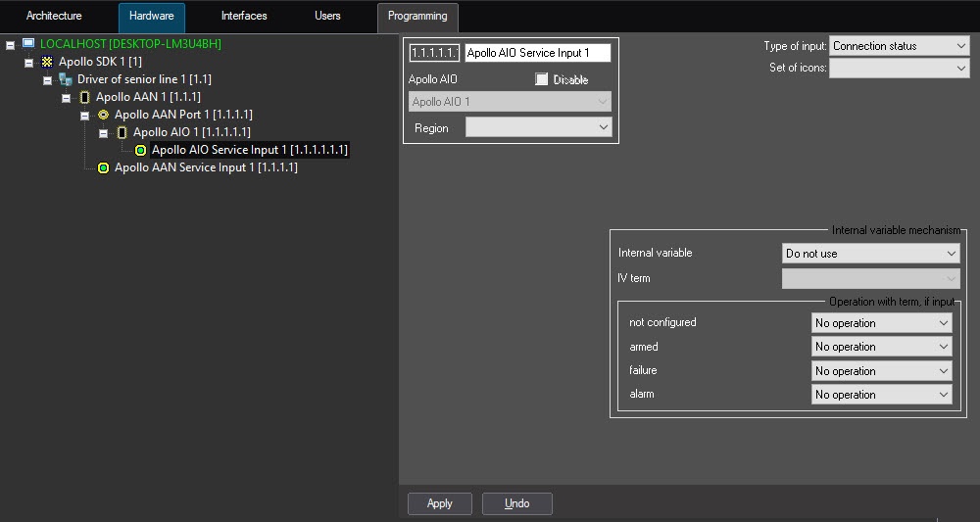The image size is (980, 522).
Task: Click the LOCALHOST computer icon in tree
Action: coord(28,44)
